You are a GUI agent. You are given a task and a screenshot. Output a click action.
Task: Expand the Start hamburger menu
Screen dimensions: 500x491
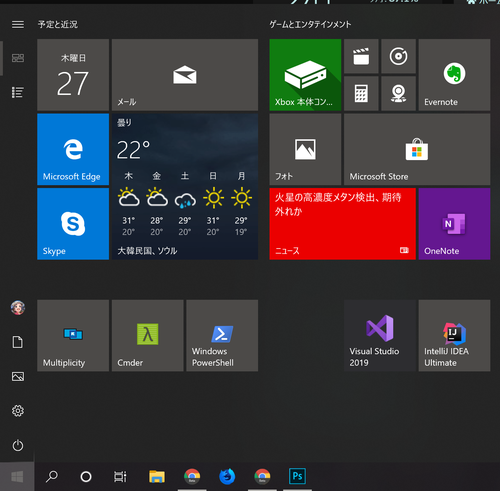pyautogui.click(x=18, y=24)
